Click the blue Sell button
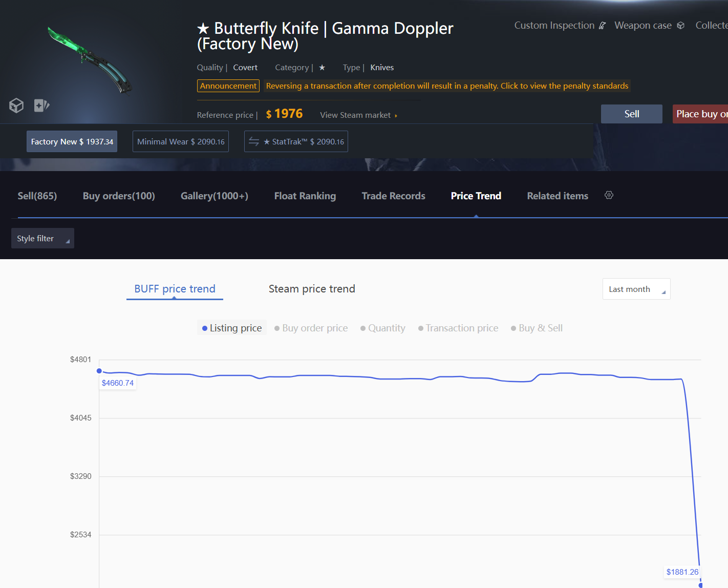Image resolution: width=728 pixels, height=588 pixels. pyautogui.click(x=632, y=114)
